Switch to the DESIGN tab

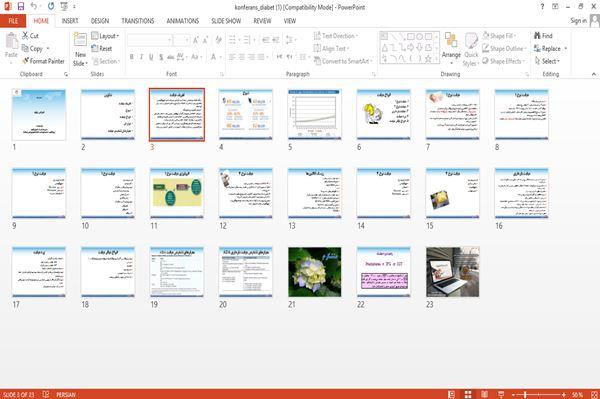click(99, 21)
